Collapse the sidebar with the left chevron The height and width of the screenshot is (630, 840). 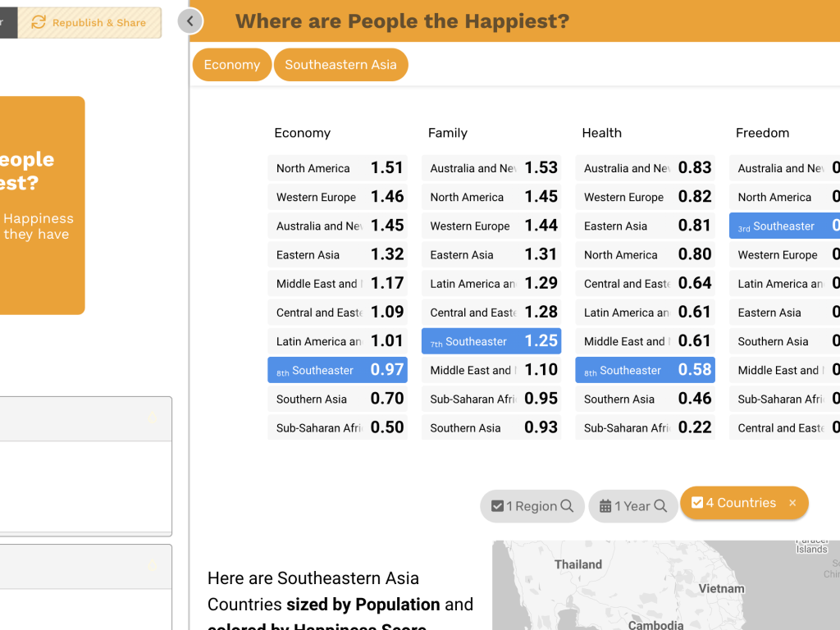coord(190,21)
